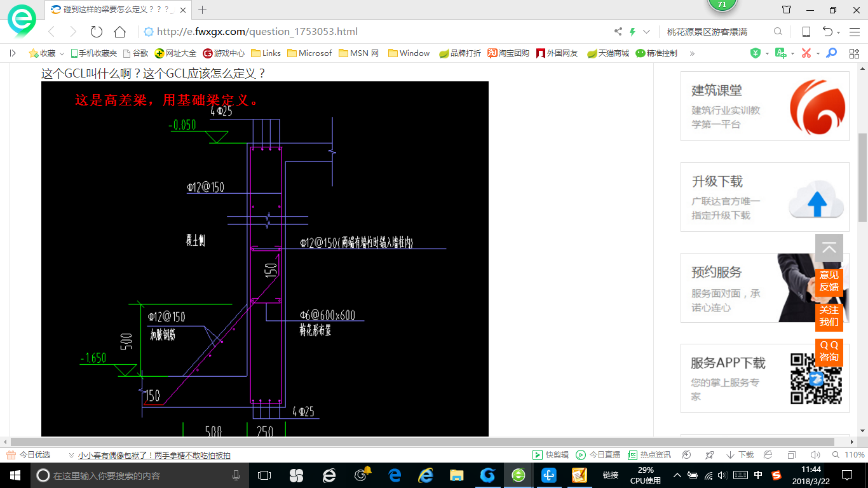Click the 建筑课堂 sidebar banner
The height and width of the screenshot is (488, 868).
coord(765,106)
